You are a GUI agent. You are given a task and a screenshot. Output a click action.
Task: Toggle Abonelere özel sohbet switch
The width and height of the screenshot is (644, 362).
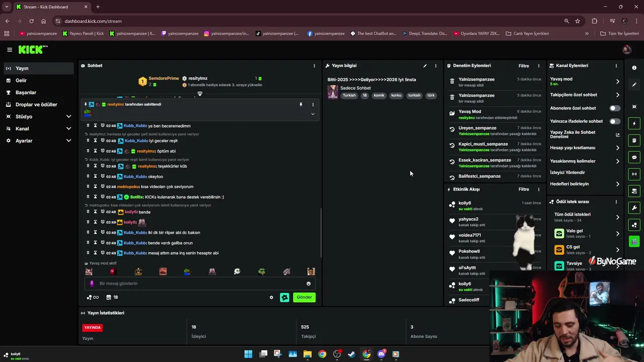[615, 108]
